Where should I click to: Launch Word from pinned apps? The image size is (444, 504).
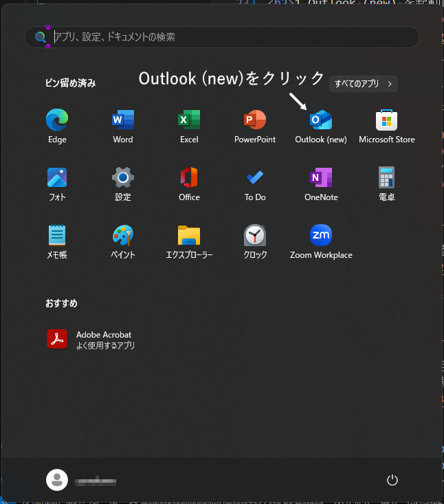point(123,127)
